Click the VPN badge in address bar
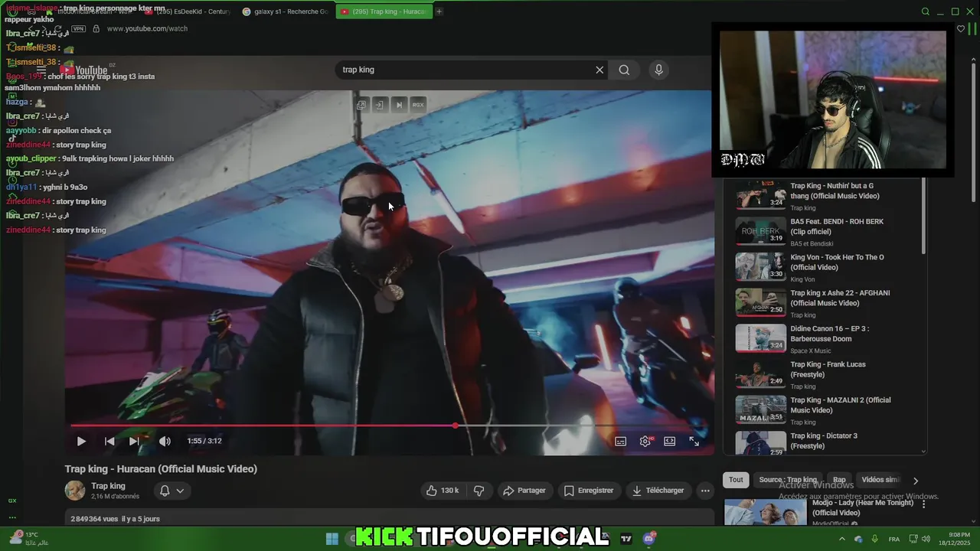Screen dimensions: 980x551 click(x=78, y=29)
